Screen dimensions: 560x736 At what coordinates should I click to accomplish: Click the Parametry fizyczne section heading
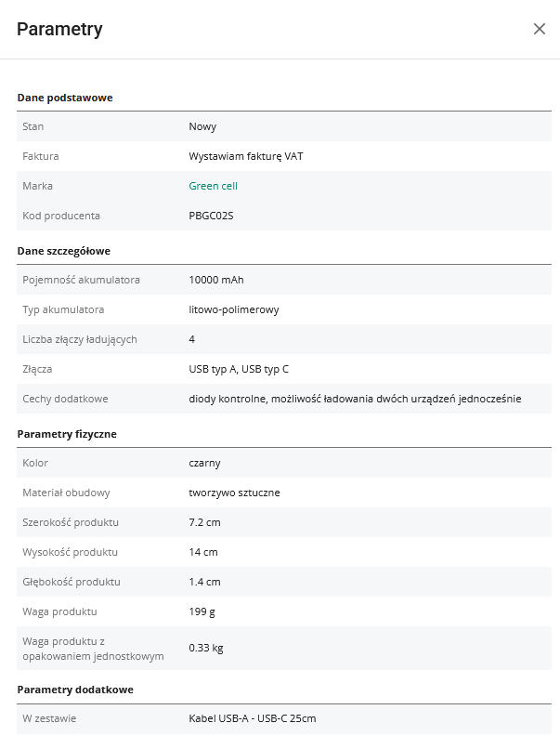pos(67,434)
